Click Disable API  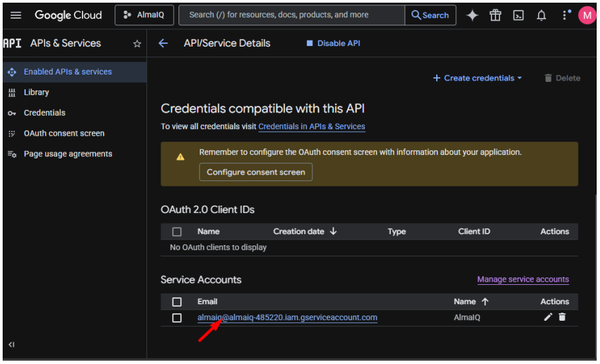click(x=333, y=43)
